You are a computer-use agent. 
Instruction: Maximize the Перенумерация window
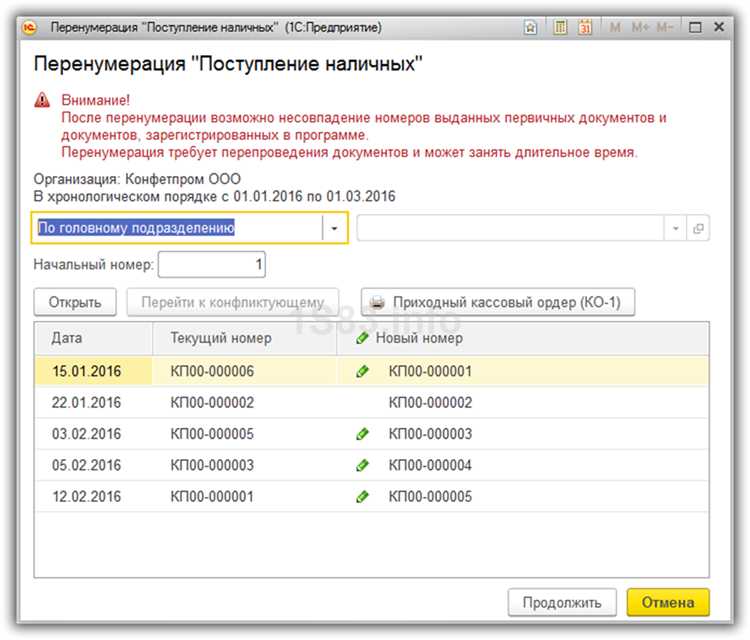click(695, 27)
